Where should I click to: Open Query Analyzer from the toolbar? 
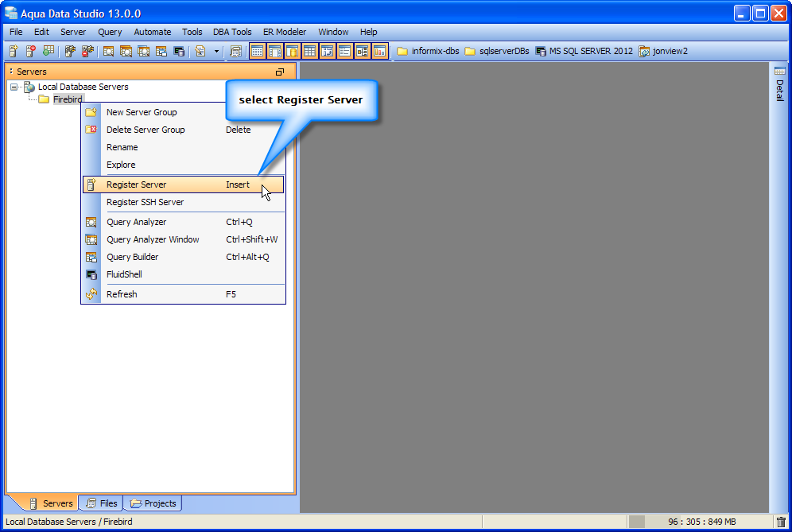pyautogui.click(x=108, y=51)
